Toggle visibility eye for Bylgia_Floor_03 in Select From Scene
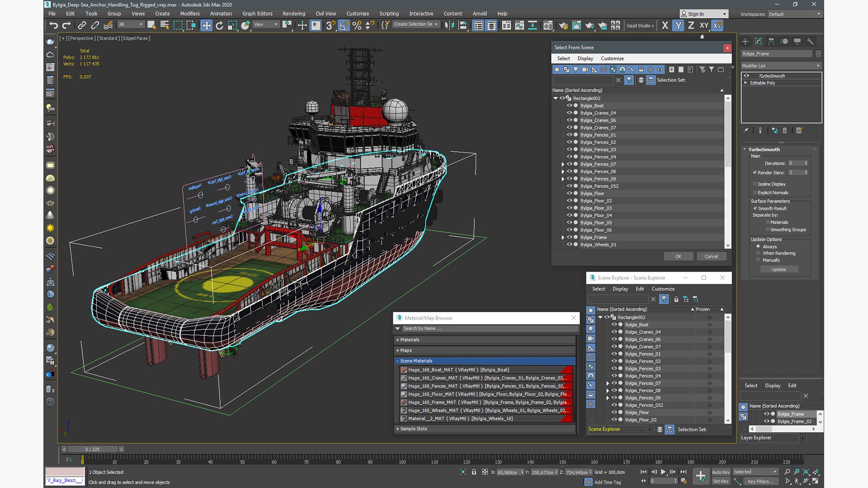The height and width of the screenshot is (488, 868). [569, 208]
